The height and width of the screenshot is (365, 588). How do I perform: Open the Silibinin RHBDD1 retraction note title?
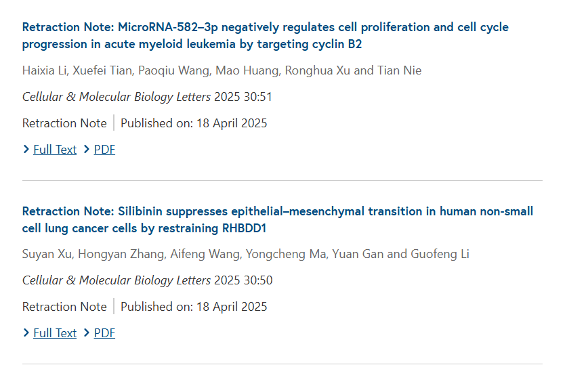pos(278,219)
